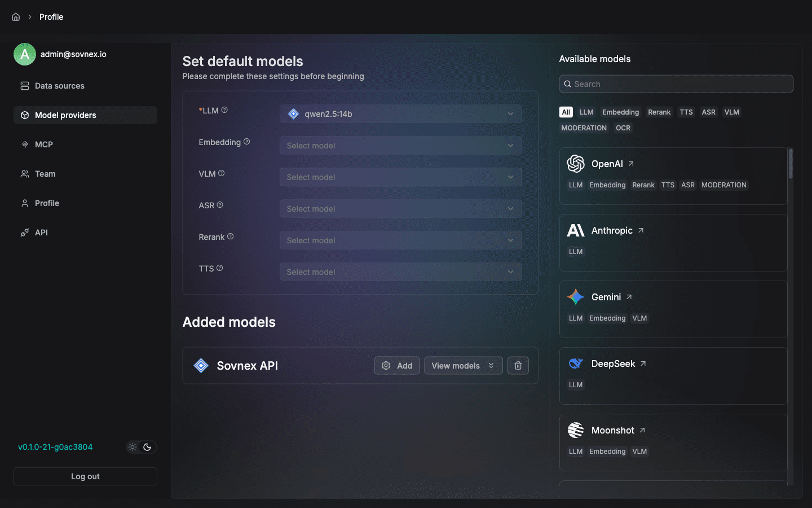Screen dimensions: 812x508
Task: Click the DeepSeek whale logo
Action: tap(576, 364)
